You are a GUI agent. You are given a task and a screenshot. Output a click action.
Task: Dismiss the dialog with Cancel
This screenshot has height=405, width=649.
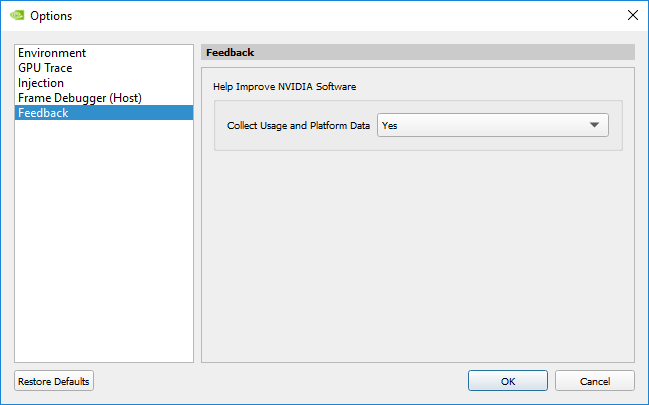click(x=595, y=381)
